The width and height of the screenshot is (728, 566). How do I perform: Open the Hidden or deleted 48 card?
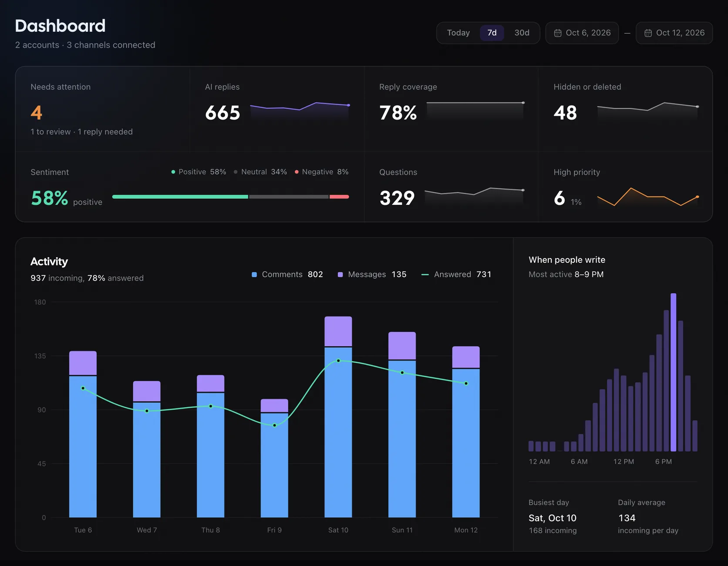626,109
